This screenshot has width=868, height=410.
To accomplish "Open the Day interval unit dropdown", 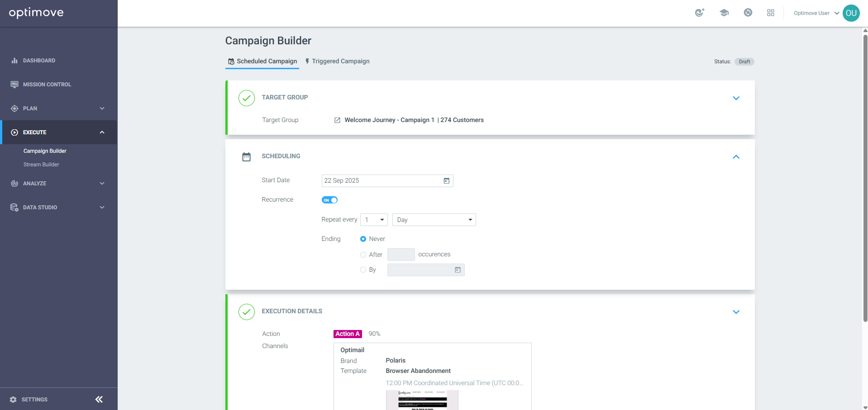I will 434,220.
